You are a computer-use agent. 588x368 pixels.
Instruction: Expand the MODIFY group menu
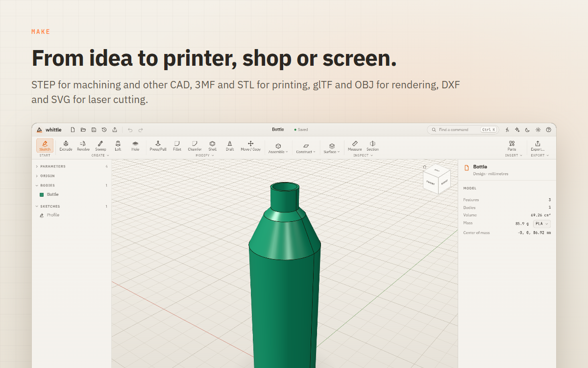tap(205, 155)
